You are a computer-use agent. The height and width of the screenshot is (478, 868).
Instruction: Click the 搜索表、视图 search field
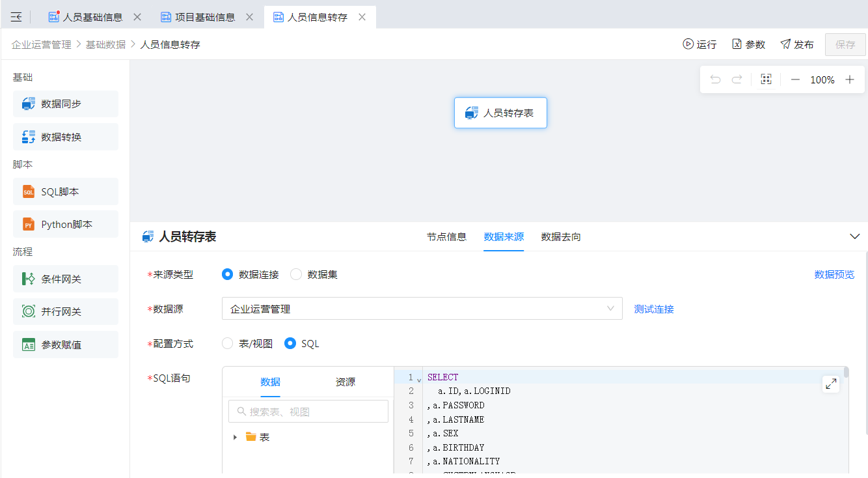click(x=308, y=412)
